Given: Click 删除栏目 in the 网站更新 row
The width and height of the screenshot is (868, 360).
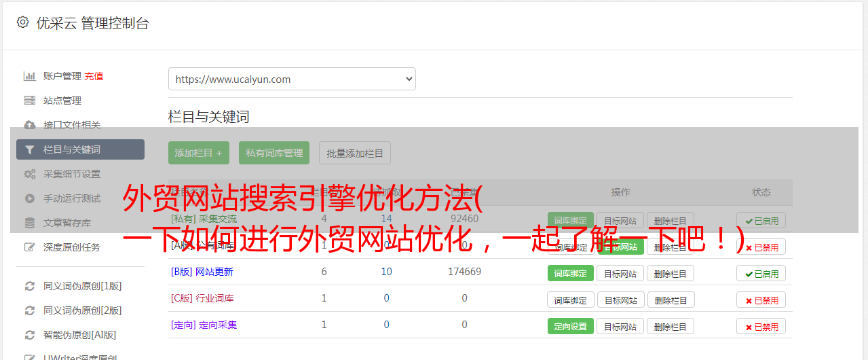Looking at the screenshot, I should pos(671,273).
